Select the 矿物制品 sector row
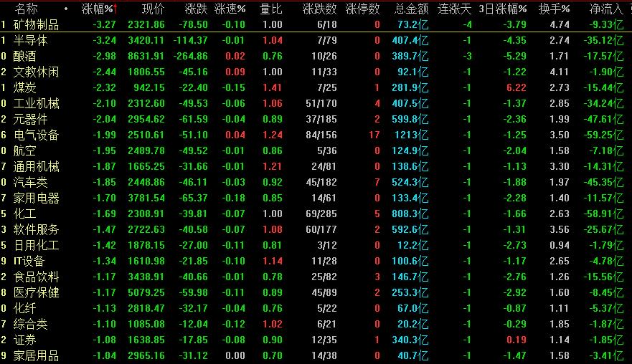This screenshot has height=364, width=632. [x=316, y=24]
